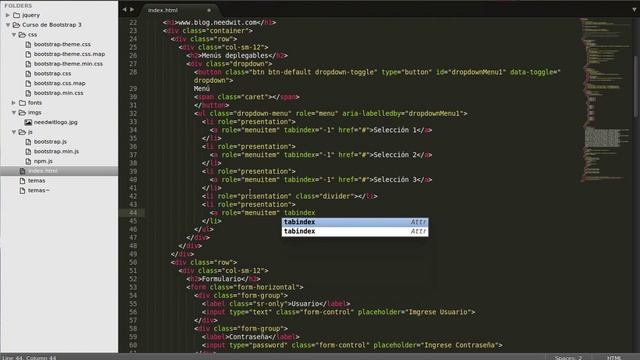Collapse the css folder arrow
The image size is (640, 360).
click(x=14, y=35)
